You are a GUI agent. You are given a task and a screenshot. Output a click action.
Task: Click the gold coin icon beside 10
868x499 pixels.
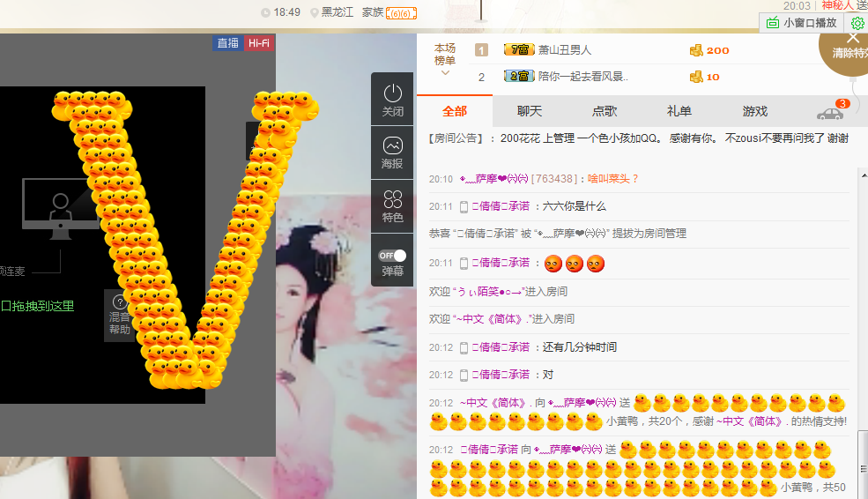point(696,77)
